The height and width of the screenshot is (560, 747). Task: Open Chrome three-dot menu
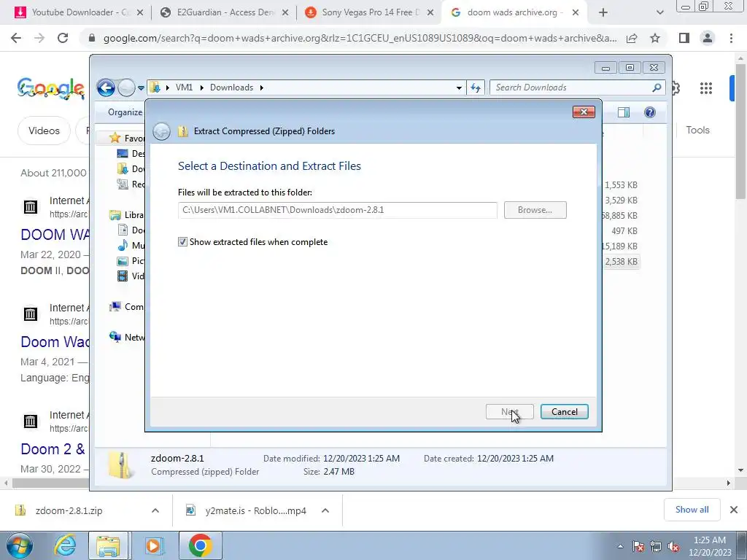[731, 38]
